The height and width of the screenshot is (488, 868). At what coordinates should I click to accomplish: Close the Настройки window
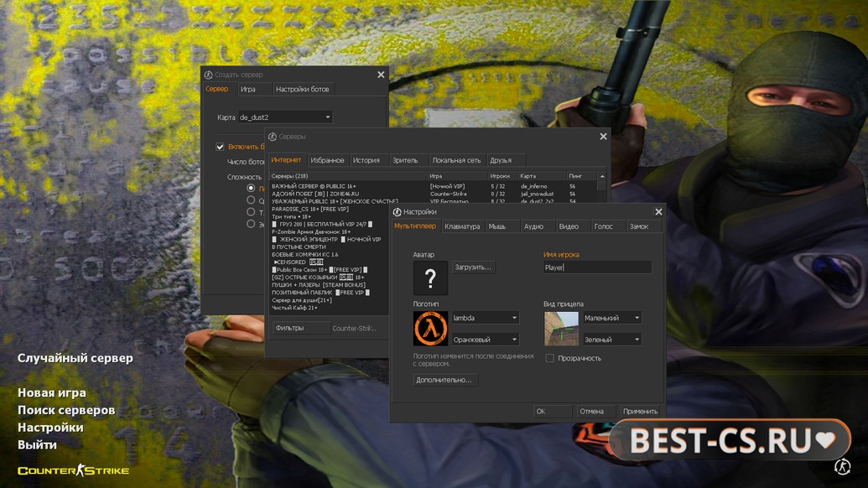coord(658,212)
